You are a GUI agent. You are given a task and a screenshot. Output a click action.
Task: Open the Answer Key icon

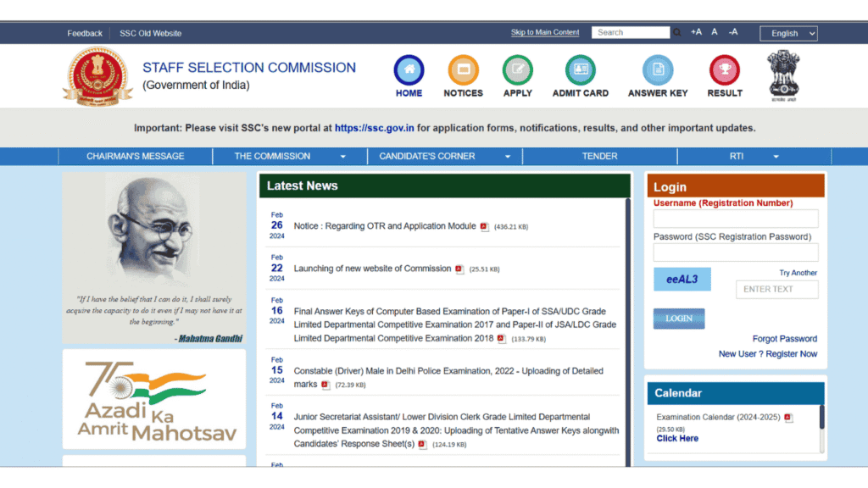click(x=658, y=69)
